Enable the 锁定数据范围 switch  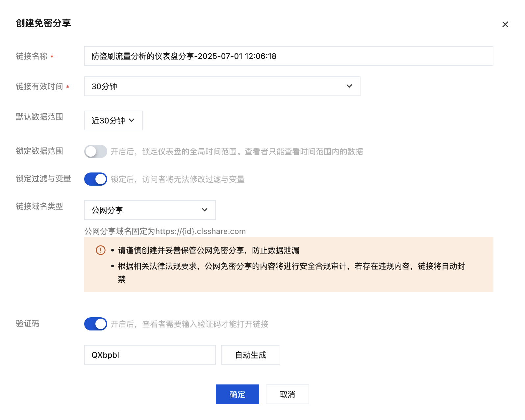coord(95,151)
